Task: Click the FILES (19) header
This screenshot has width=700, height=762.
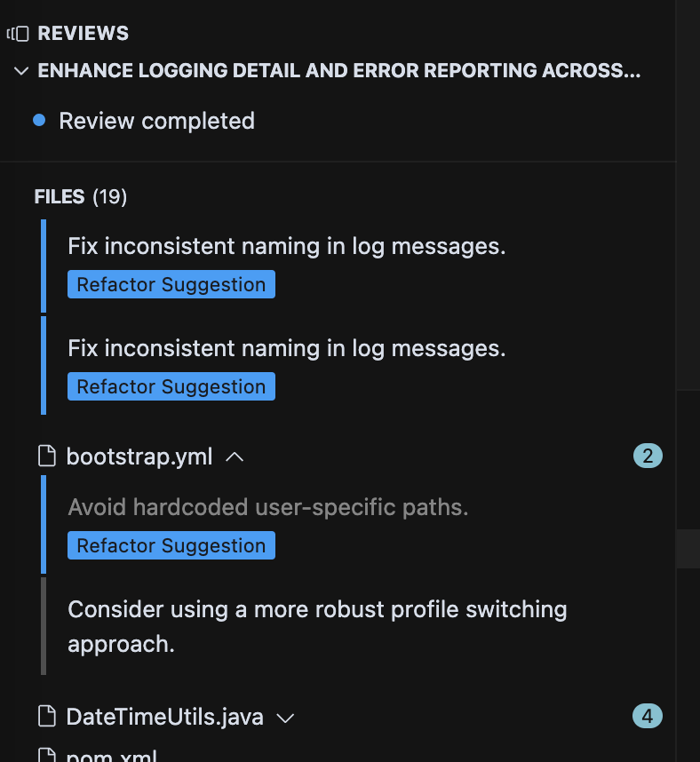Action: (x=81, y=197)
